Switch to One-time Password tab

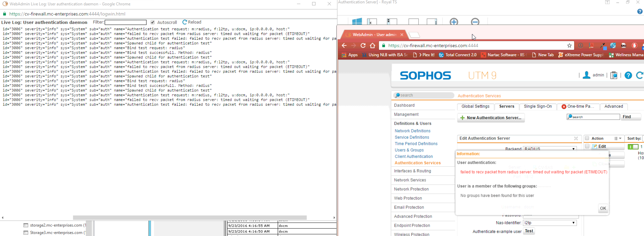point(579,107)
